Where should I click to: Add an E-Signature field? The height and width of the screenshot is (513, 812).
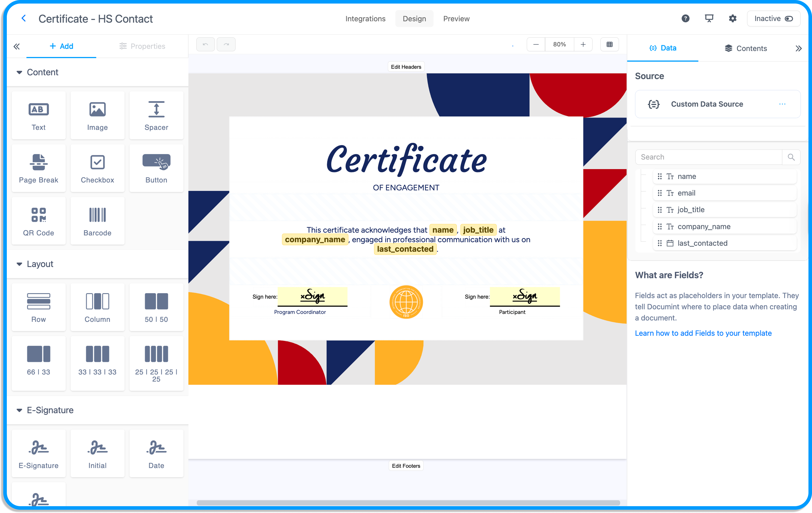pos(38,453)
